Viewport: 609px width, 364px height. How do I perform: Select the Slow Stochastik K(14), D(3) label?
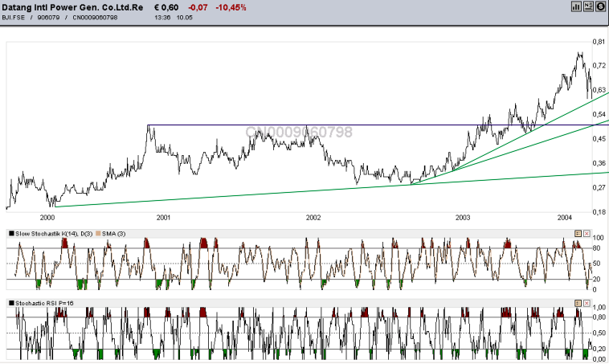point(54,234)
